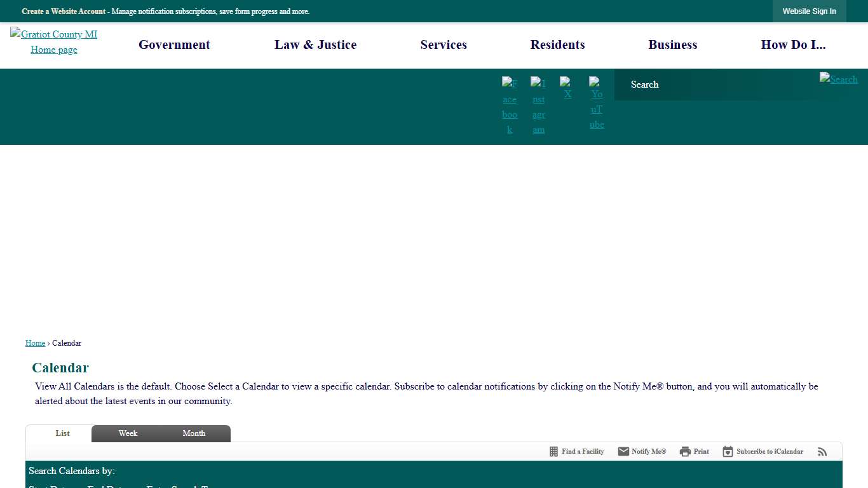Open the Facebook social media icon
This screenshot has height=488, width=868.
(510, 105)
